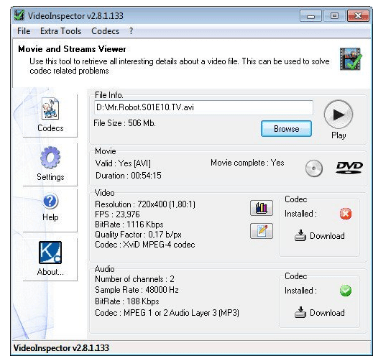Click the status bar 'VideoInspector v2.8.1.133' text

click(x=61, y=348)
